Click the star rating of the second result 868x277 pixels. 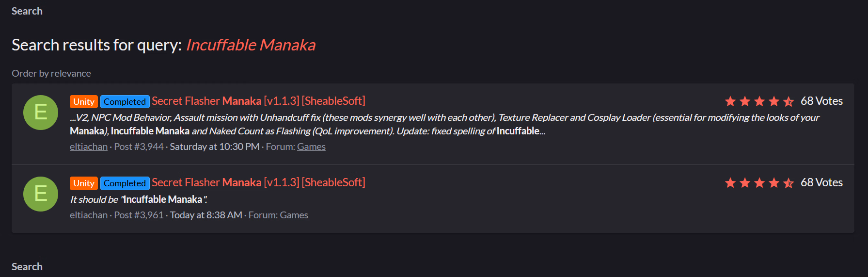(759, 183)
